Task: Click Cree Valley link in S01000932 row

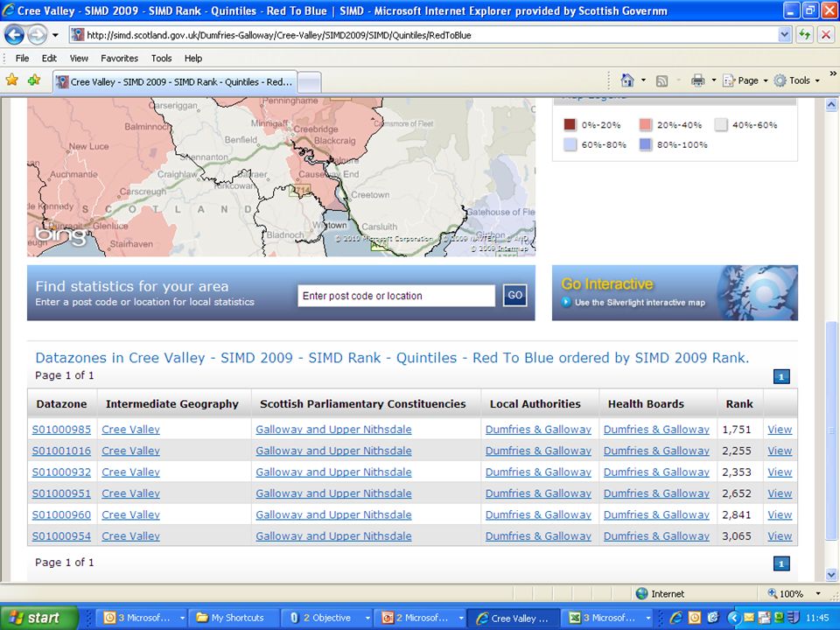Action: [x=130, y=472]
